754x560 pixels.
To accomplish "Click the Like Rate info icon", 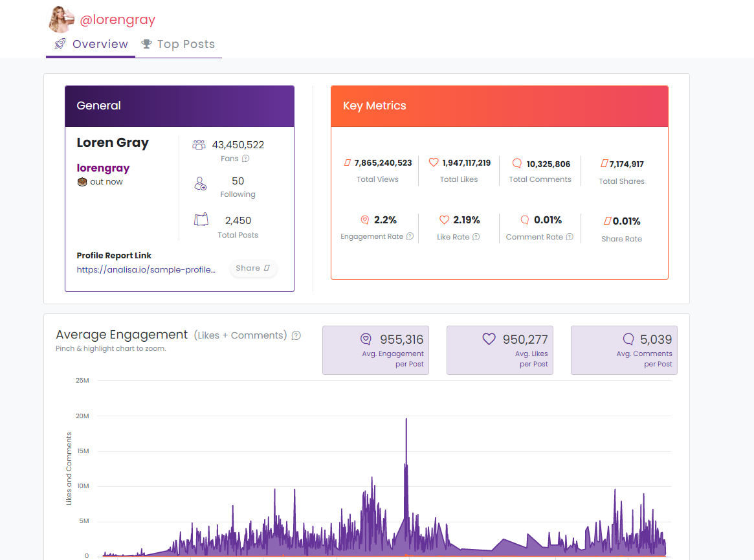I will [x=476, y=237].
